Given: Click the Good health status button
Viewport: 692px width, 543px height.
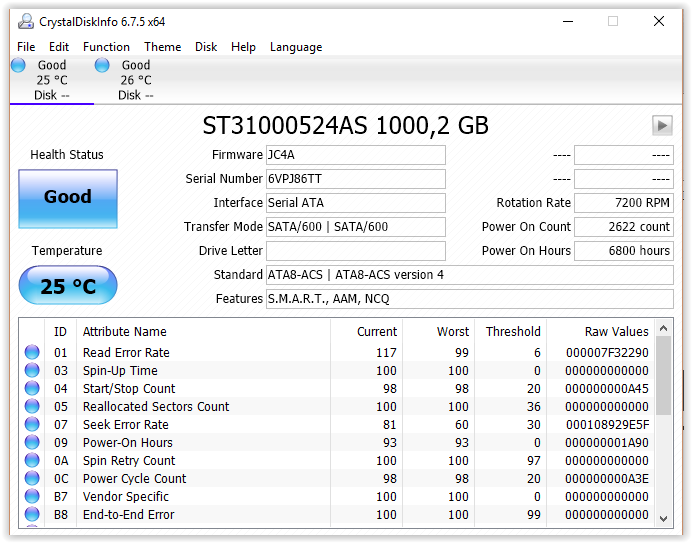Looking at the screenshot, I should tap(68, 199).
